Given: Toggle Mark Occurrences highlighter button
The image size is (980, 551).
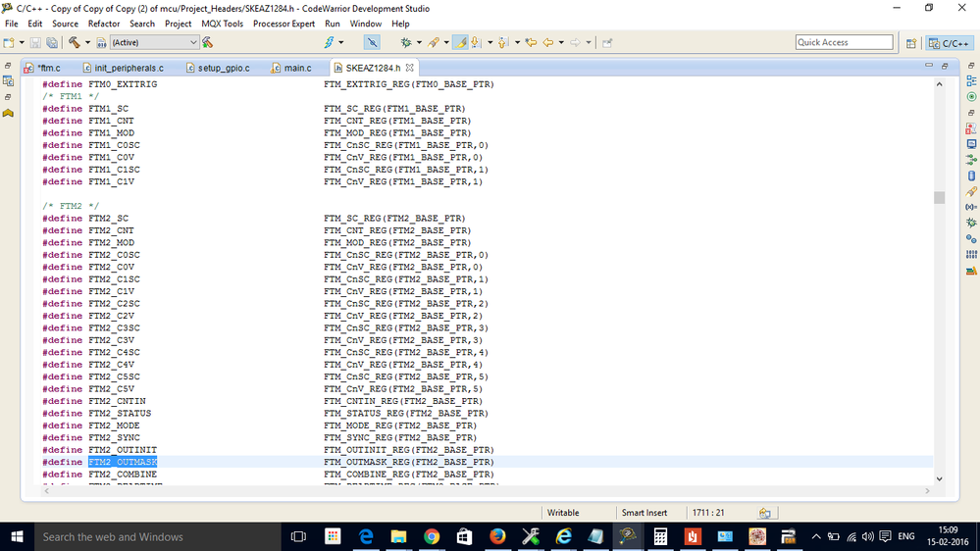Looking at the screenshot, I should click(x=461, y=42).
